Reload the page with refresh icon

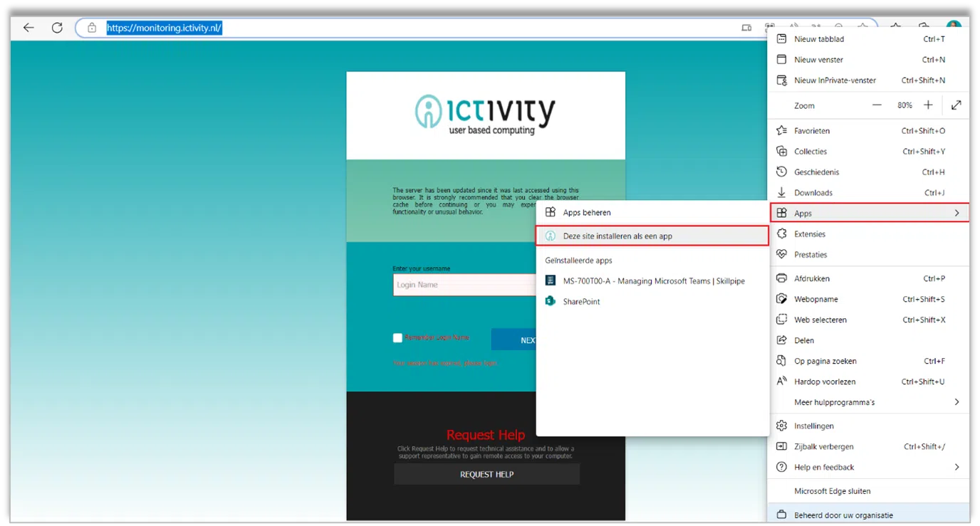point(57,28)
